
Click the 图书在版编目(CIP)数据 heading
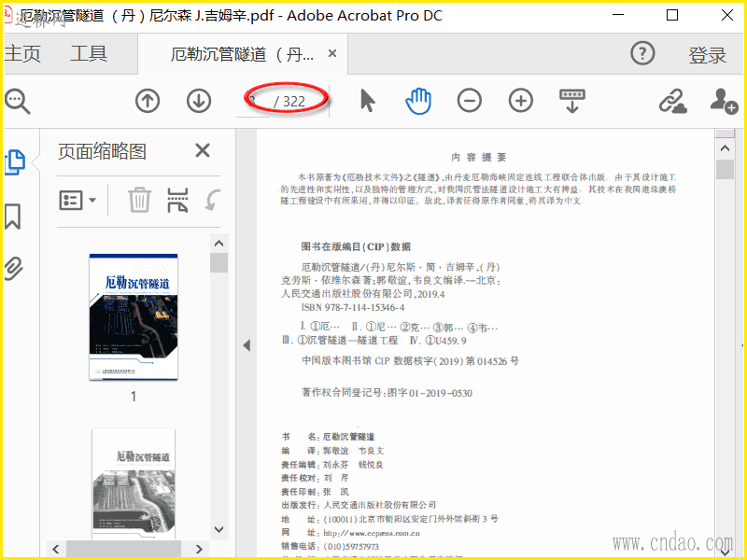pyautogui.click(x=356, y=246)
